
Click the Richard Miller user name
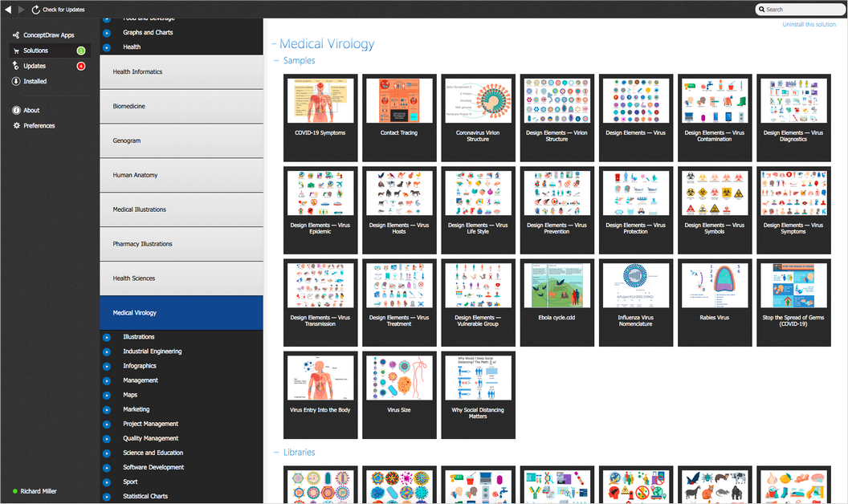coord(39,492)
